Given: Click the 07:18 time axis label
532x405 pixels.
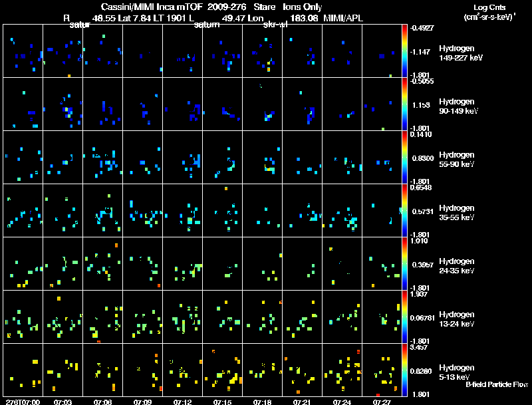Looking at the screenshot, I should point(262,402).
